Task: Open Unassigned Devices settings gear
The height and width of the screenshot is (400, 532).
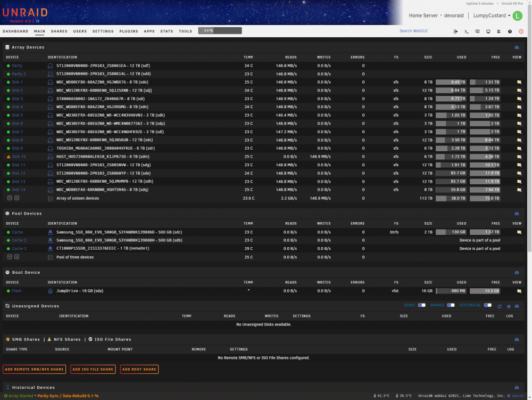Action: coord(509,306)
